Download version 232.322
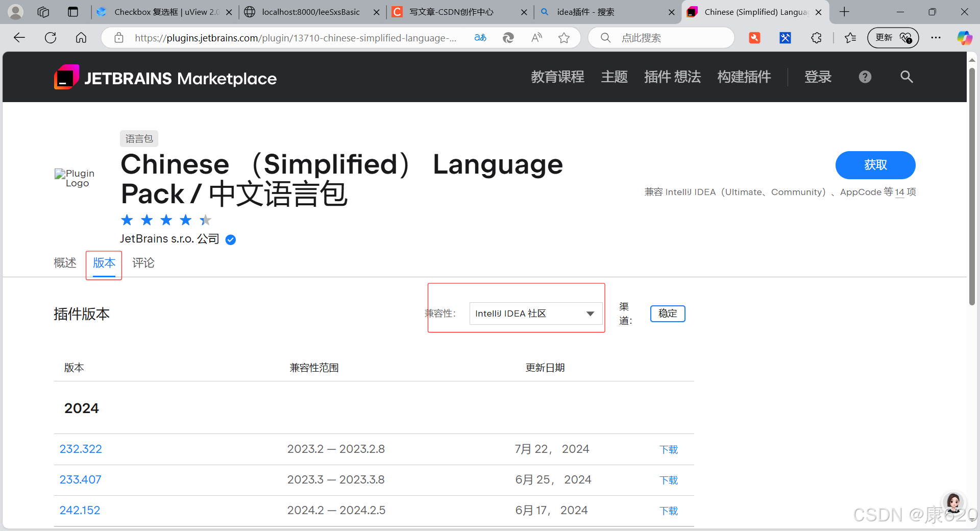The image size is (980, 531). [669, 450]
